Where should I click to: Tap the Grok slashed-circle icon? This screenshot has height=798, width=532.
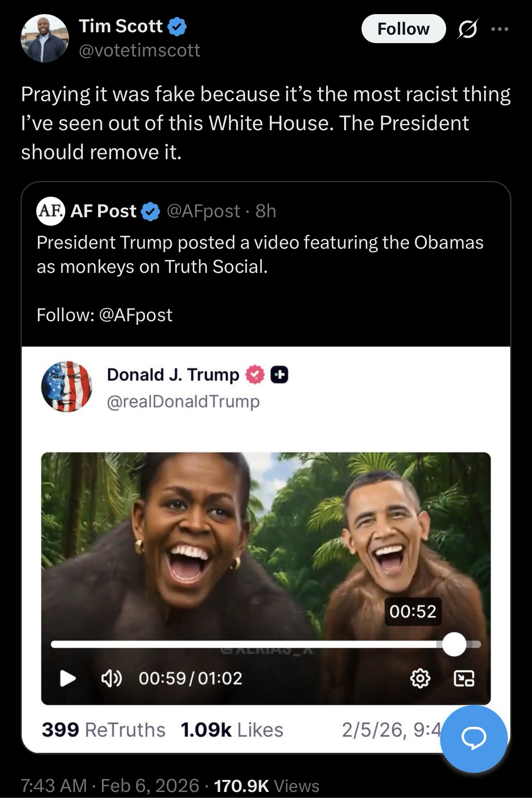[466, 29]
